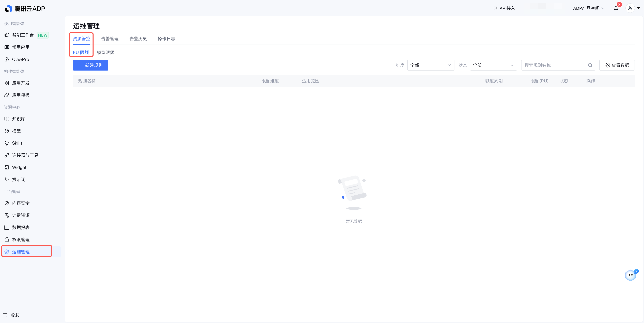Click the 提示词 sparkle icon
Screen dimensions: 644x323
pyautogui.click(x=7, y=180)
